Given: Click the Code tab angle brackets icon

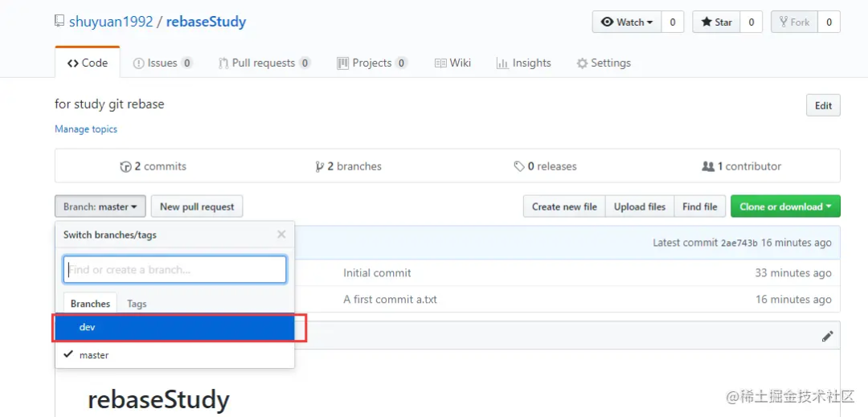Looking at the screenshot, I should click(72, 63).
